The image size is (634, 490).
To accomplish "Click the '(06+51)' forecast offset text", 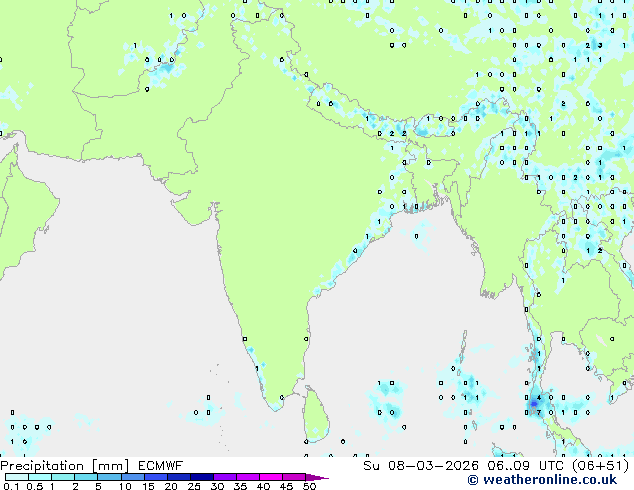I will (x=601, y=466).
